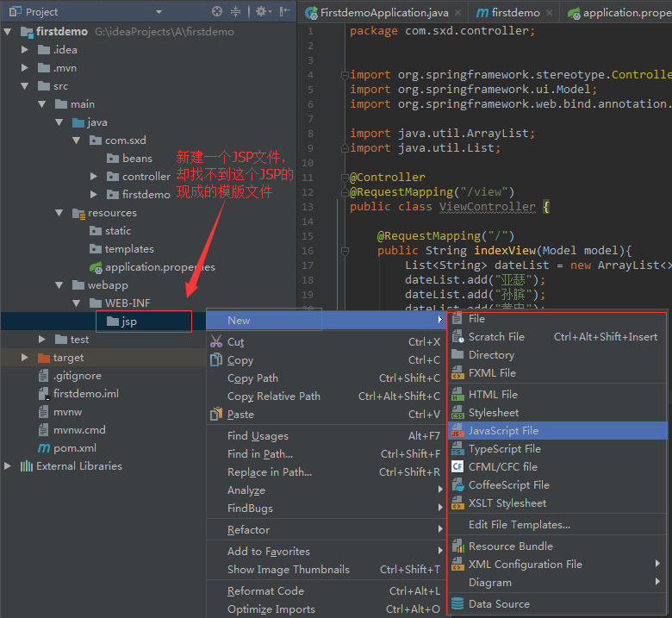Viewport: 672px width, 618px height.
Task: Select mvnw.cmd file
Action: point(72,430)
